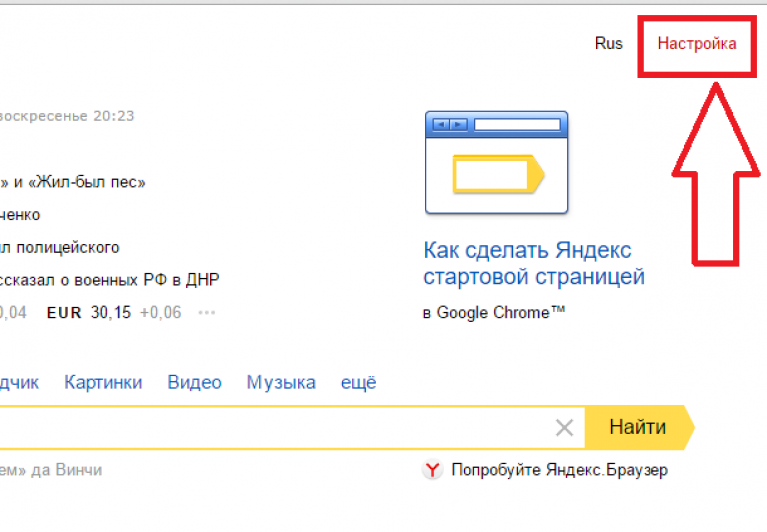Clear search field with X icon
Image resolution: width=767 pixels, height=532 pixels.
click(x=564, y=428)
